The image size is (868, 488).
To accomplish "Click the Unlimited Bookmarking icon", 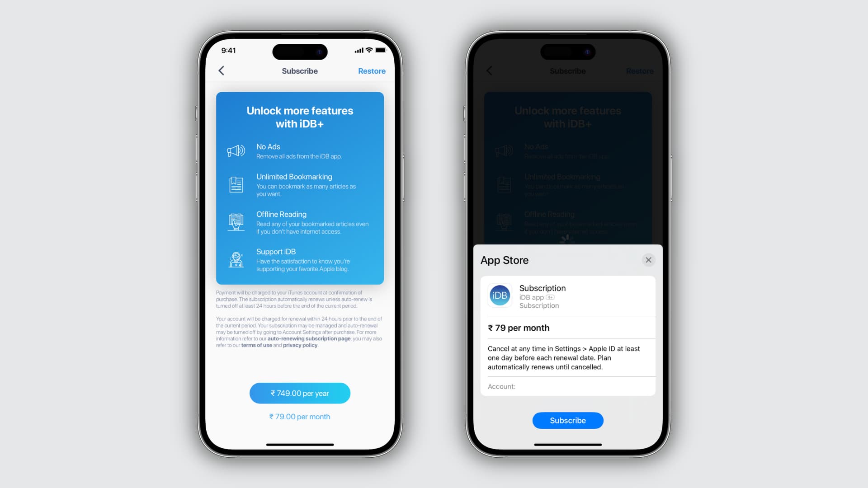I will click(236, 183).
